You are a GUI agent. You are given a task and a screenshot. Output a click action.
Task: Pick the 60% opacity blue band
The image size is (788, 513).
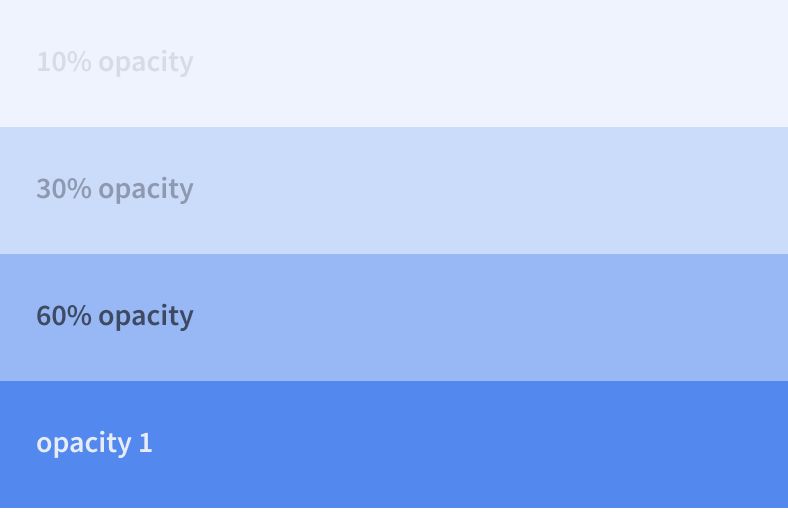click(x=394, y=318)
